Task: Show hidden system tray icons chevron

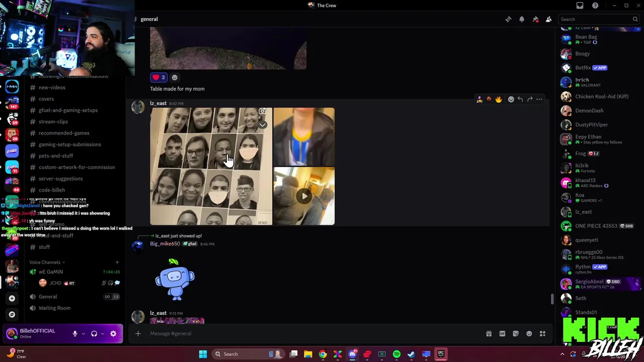Action: [x=562, y=354]
